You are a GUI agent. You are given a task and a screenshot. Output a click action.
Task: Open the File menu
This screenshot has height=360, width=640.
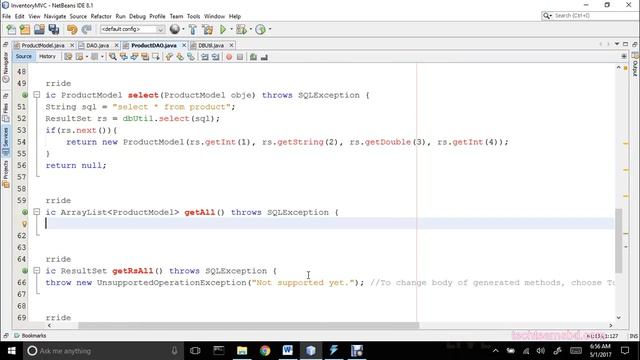click(x=7, y=16)
